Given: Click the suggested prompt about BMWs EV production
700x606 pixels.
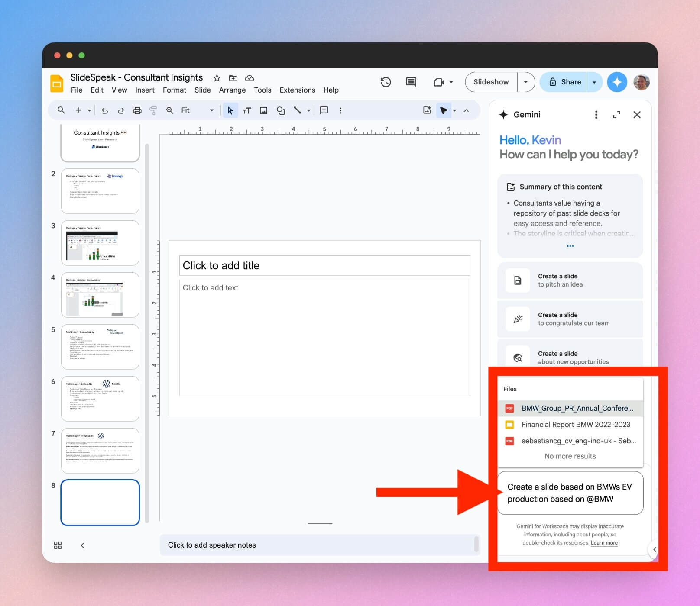Looking at the screenshot, I should coord(570,493).
